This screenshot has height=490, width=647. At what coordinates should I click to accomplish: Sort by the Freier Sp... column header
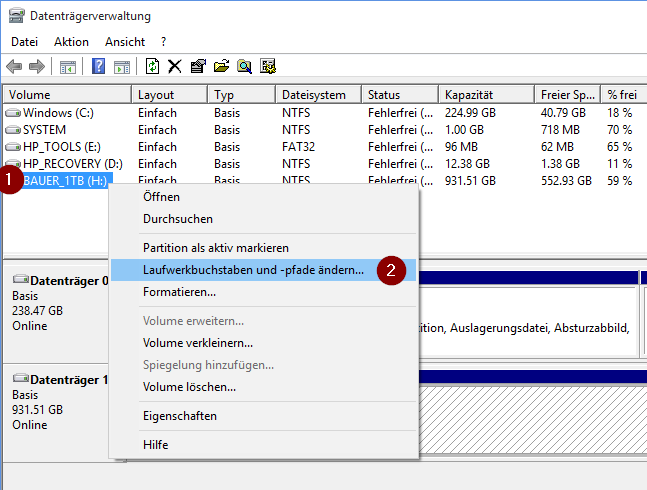pyautogui.click(x=568, y=95)
